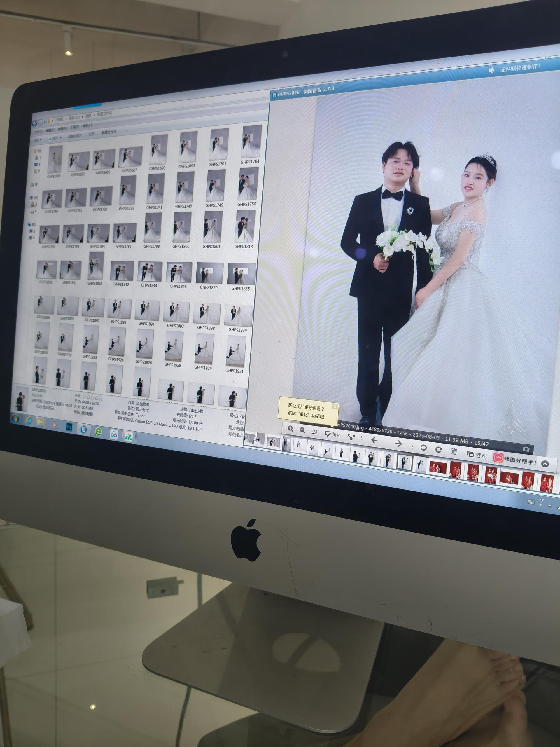Open the green 360 browser taskbar icon
This screenshot has width=560, height=747.
coord(98,432)
